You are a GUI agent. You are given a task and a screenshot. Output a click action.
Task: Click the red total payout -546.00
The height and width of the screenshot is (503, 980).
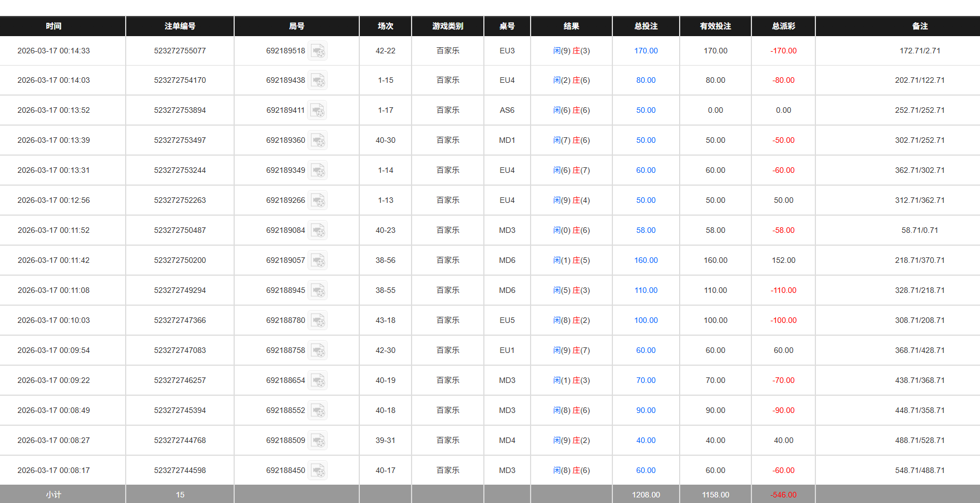[x=783, y=494]
